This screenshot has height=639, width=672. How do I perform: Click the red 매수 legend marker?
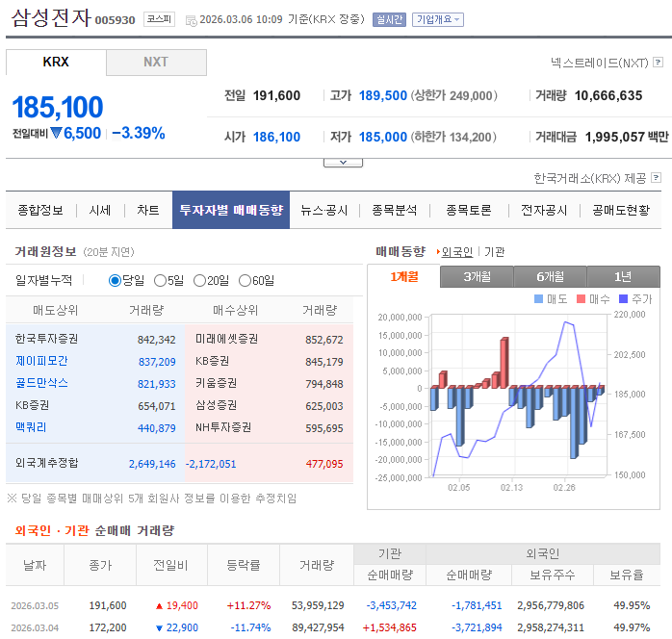click(x=581, y=299)
